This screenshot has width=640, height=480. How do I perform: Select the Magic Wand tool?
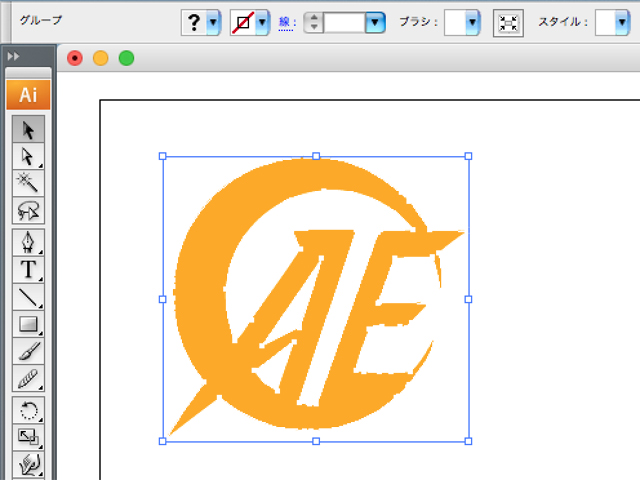pyautogui.click(x=28, y=183)
